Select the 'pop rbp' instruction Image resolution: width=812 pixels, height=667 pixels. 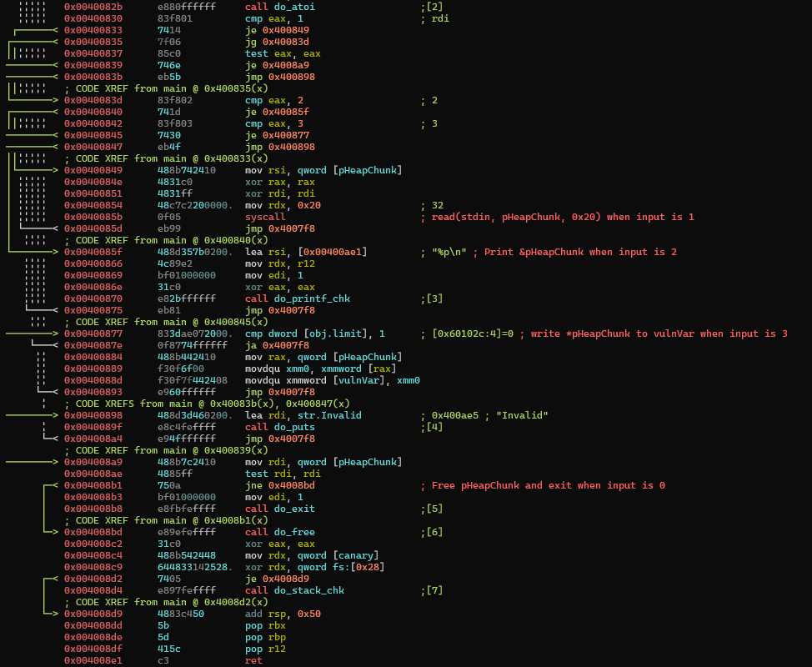(265, 638)
